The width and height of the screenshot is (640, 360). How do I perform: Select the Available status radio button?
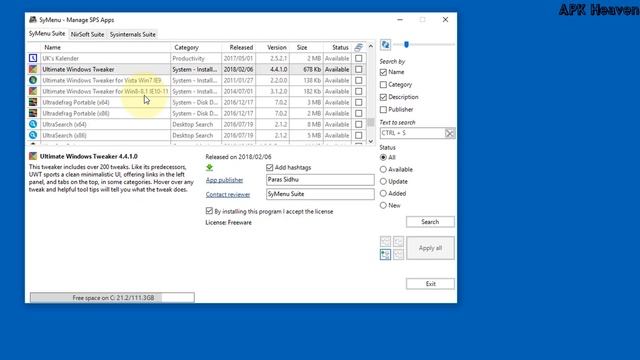383,169
